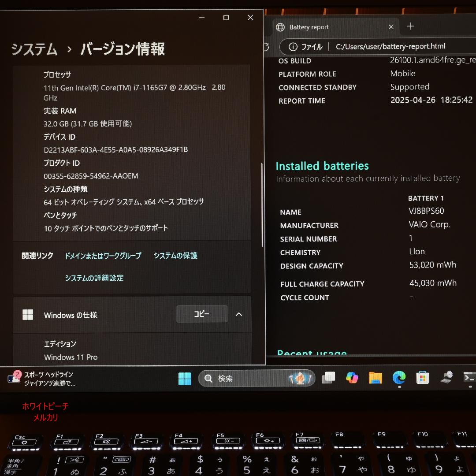Click the 64 ビット system type text
This screenshot has width=476, height=476.
click(124, 201)
